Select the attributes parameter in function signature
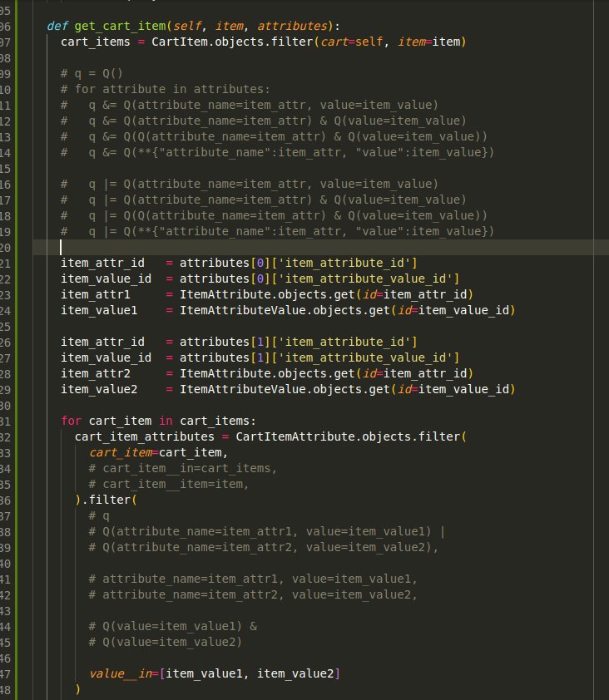 click(292, 26)
